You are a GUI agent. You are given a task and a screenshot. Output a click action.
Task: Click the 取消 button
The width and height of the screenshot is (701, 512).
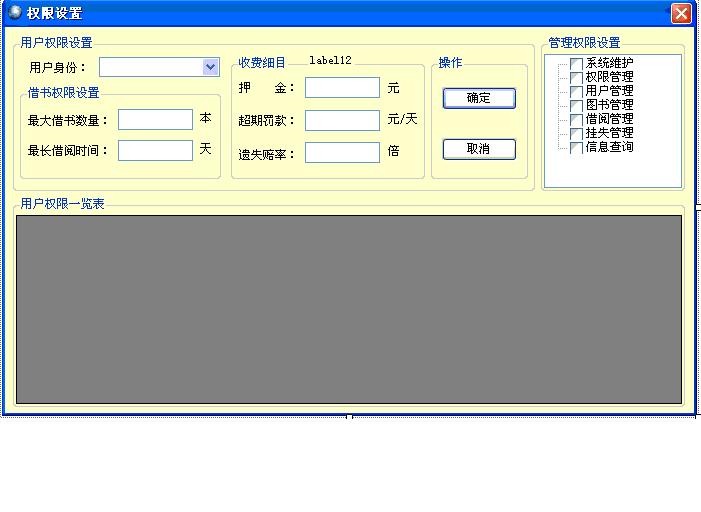(479, 149)
